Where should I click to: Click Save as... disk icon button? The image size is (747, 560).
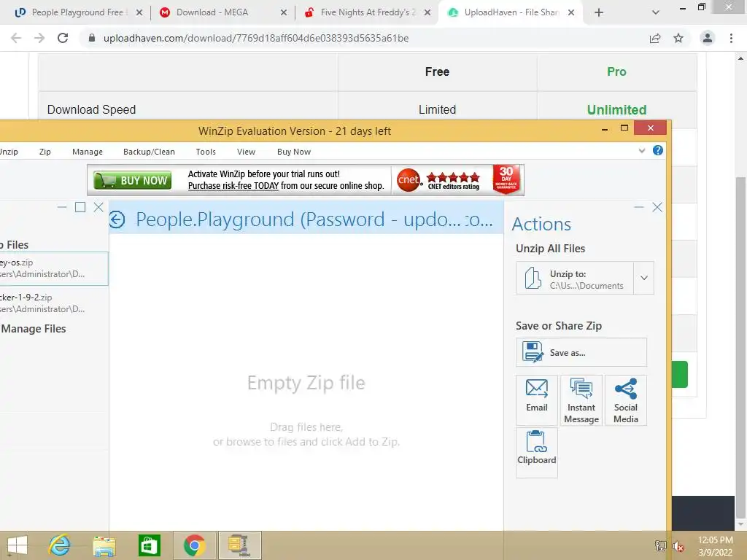tap(581, 352)
